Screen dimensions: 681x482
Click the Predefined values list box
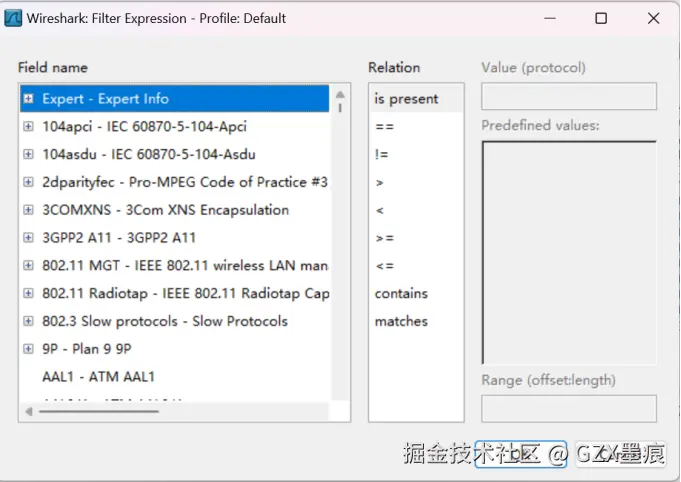click(x=569, y=252)
